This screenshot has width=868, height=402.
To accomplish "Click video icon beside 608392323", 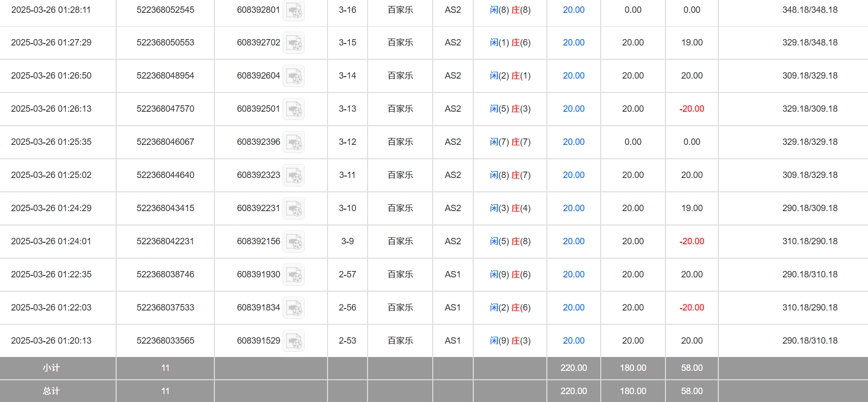I will tap(293, 176).
